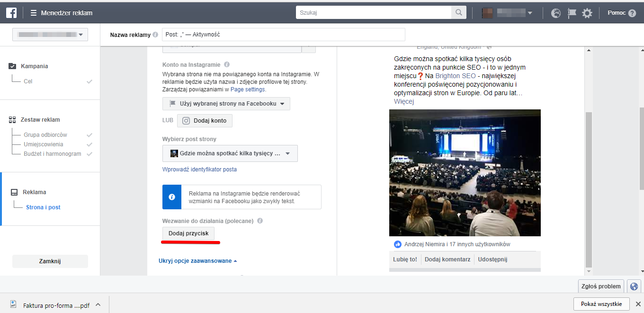Expand the Użyj wybranej strony na Facebooku dropdown
This screenshot has width=644, height=313.
tap(226, 104)
